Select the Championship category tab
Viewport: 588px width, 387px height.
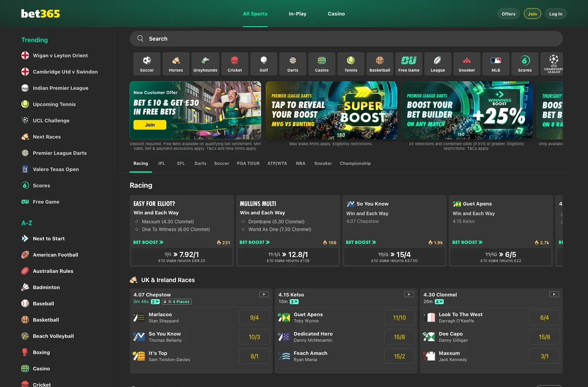(x=355, y=163)
